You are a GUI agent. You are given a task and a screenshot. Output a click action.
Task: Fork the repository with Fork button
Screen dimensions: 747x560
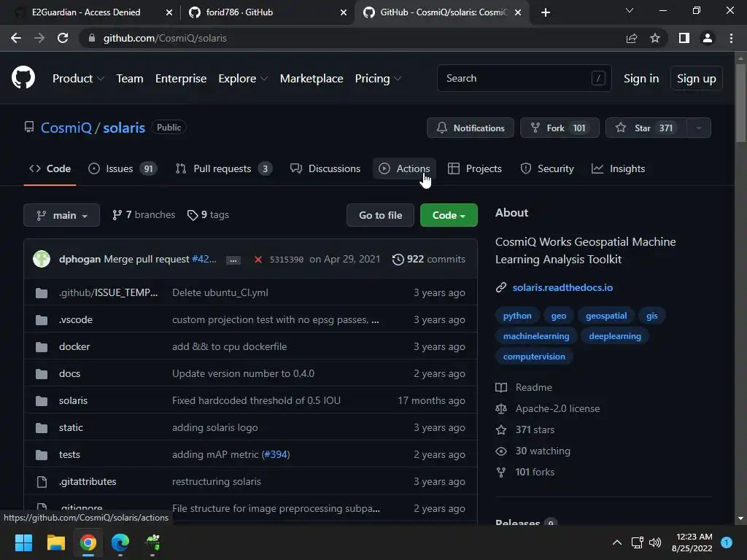tap(560, 128)
